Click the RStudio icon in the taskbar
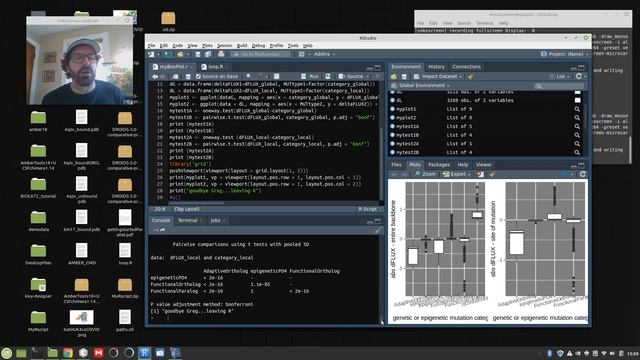 (x=144, y=353)
